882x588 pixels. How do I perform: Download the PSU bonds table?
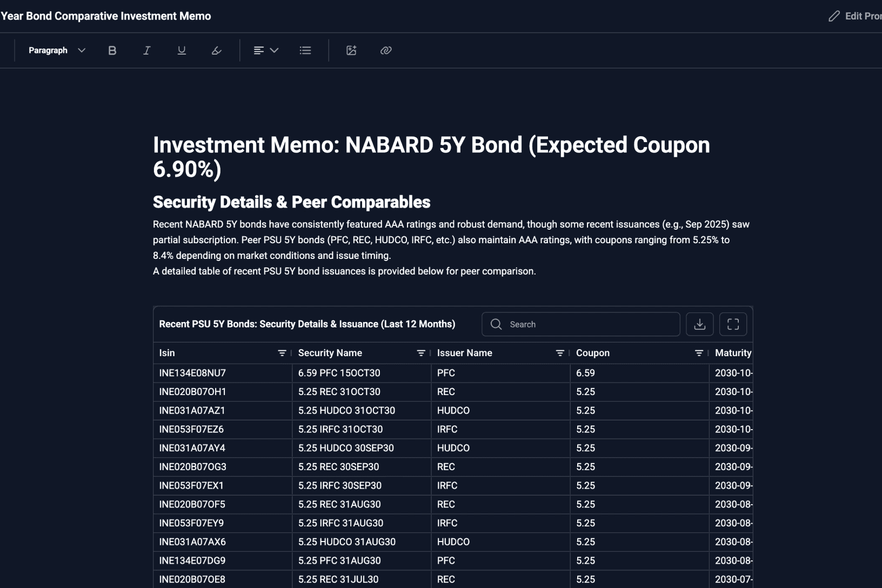(x=700, y=324)
